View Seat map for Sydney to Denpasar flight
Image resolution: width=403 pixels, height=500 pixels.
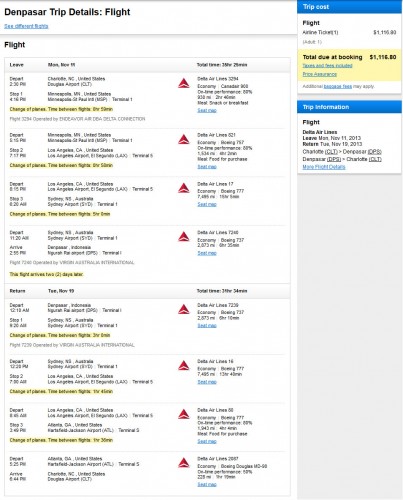click(x=207, y=253)
